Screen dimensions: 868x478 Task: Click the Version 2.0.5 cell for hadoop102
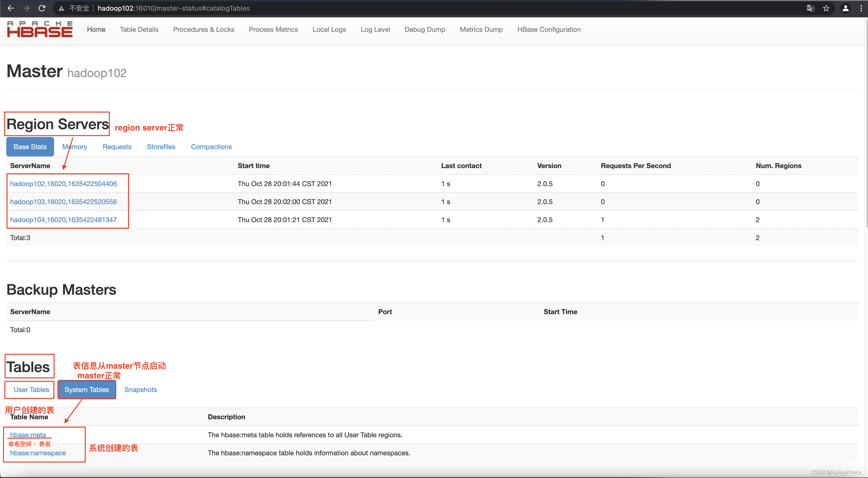(x=545, y=184)
